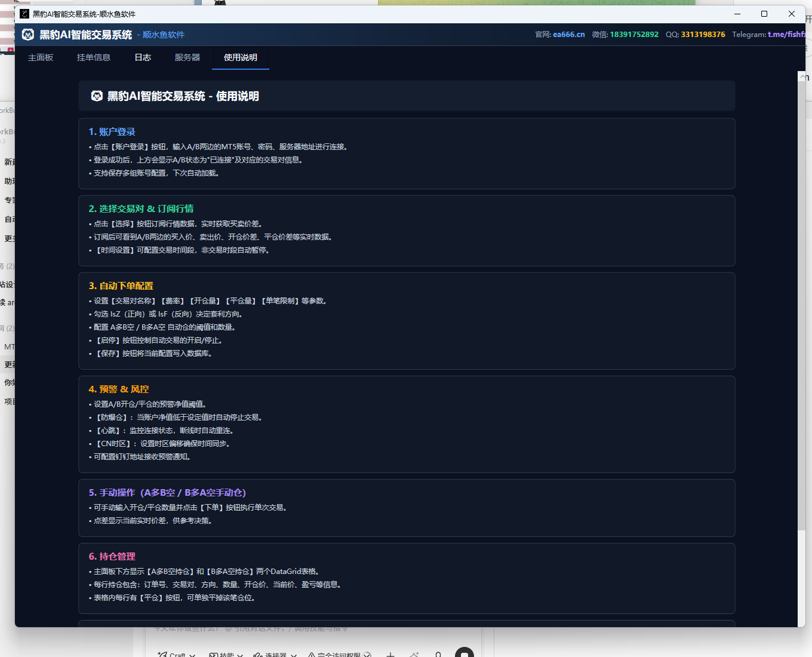Click the heading 3. 自动下单配置
The height and width of the screenshot is (657, 812).
pyautogui.click(x=121, y=286)
